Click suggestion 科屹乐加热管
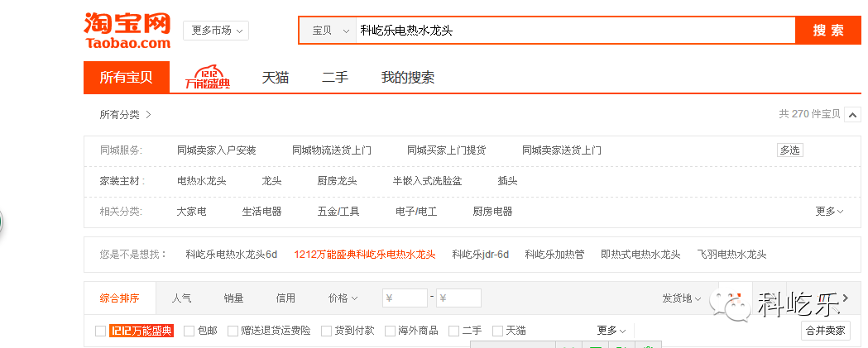The height and width of the screenshot is (348, 868). (x=554, y=255)
